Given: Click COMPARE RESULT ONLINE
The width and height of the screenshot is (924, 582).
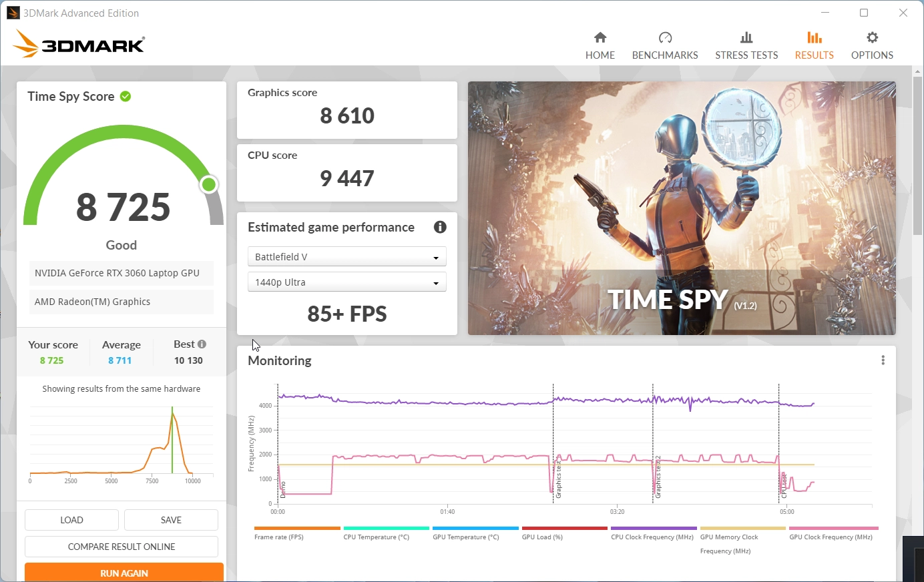Looking at the screenshot, I should point(121,546).
